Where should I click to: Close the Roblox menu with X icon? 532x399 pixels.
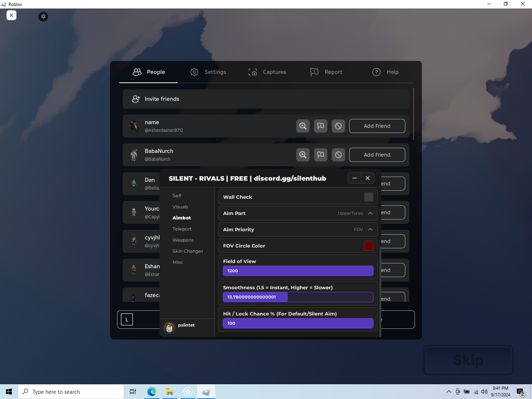11,15
